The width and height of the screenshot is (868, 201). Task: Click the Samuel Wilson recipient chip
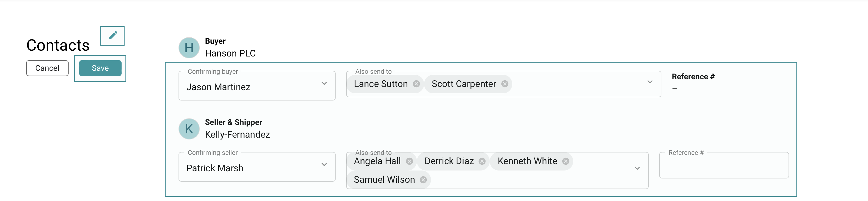tap(384, 180)
